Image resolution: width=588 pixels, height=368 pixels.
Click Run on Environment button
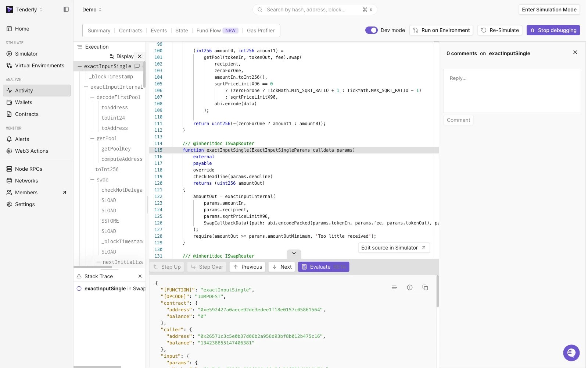pos(441,30)
